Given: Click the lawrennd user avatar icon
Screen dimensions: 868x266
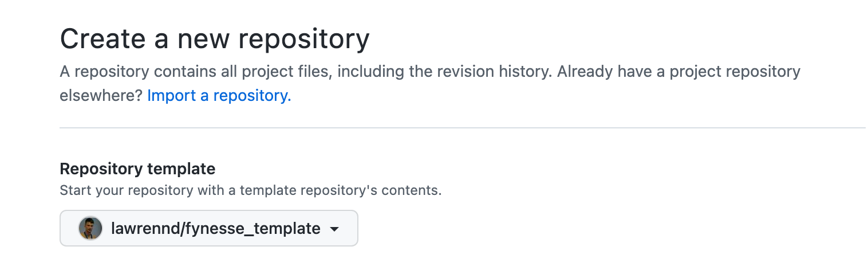Looking at the screenshot, I should [x=90, y=229].
